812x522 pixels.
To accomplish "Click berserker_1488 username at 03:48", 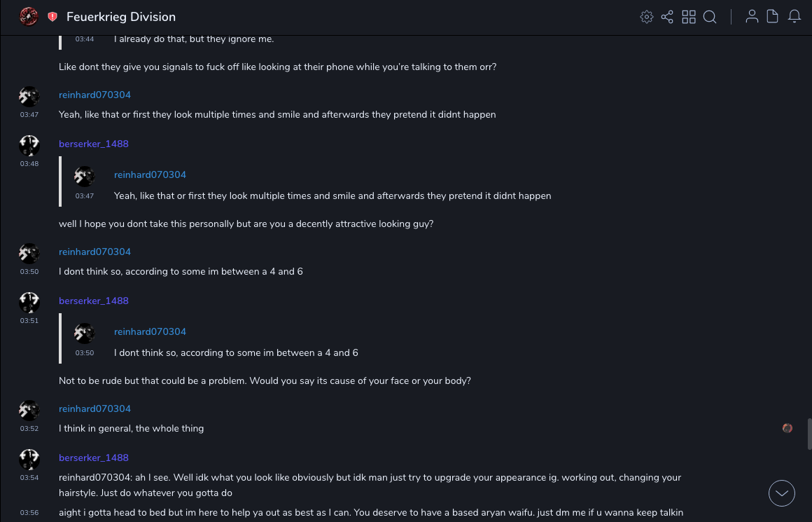I will tap(94, 144).
